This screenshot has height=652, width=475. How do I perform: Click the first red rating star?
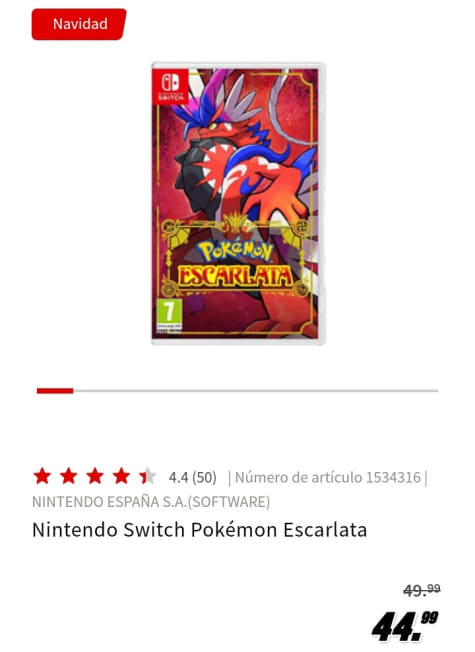(42, 476)
